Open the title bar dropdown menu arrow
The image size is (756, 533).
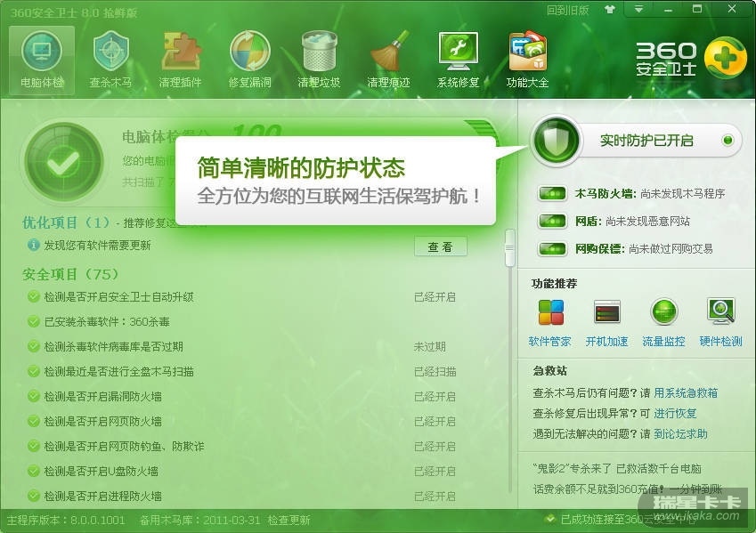tap(638, 9)
